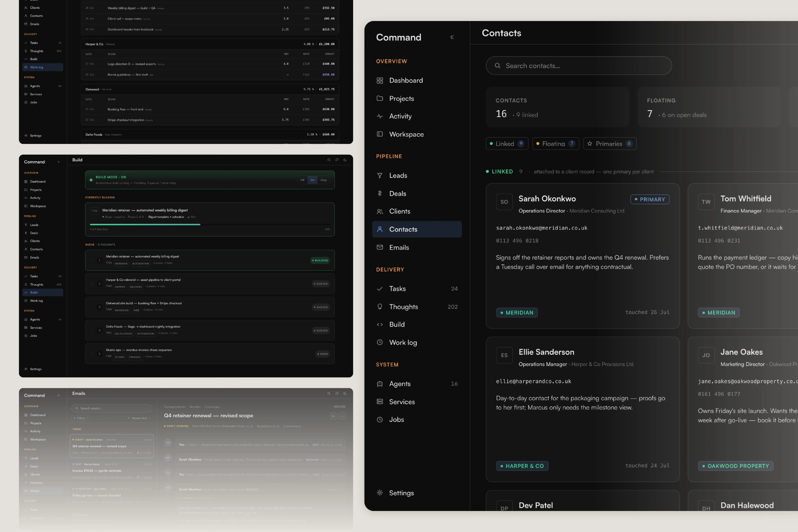Click the MERIDIAN tag on Sarah Okonkwo's card
Image resolution: width=798 pixels, height=532 pixels.
517,313
